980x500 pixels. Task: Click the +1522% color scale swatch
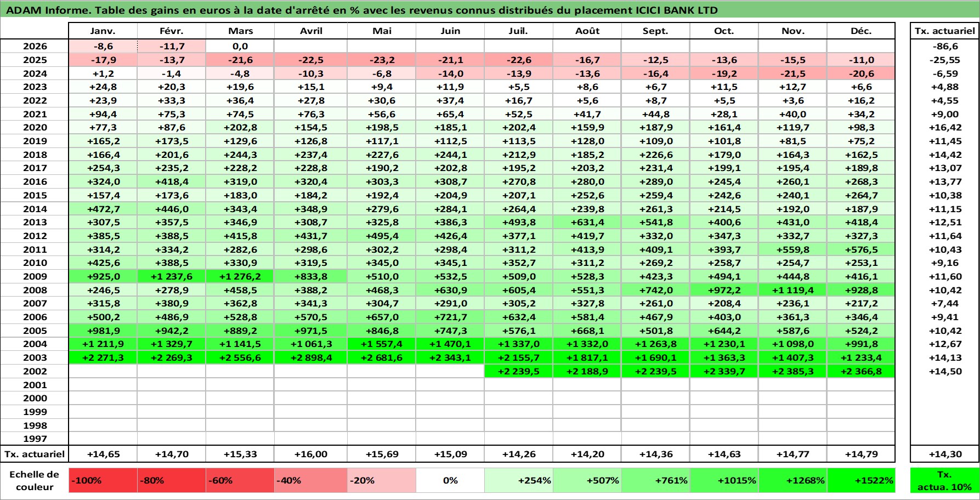861,480
